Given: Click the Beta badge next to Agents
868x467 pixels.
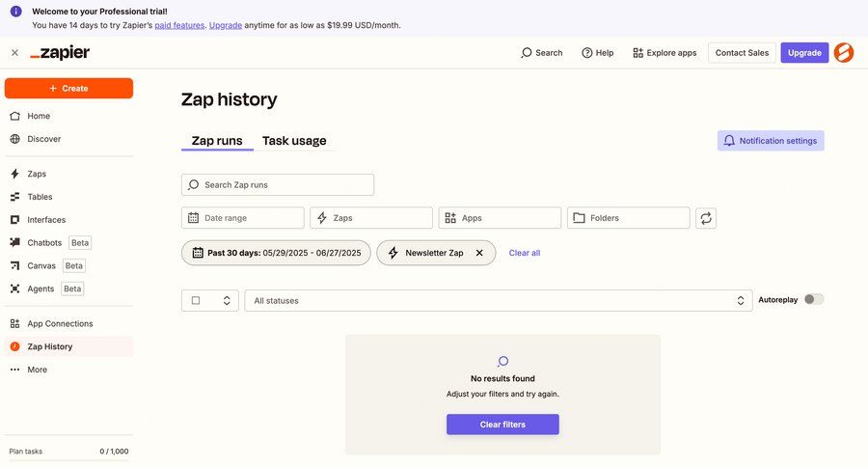Looking at the screenshot, I should pyautogui.click(x=72, y=288).
